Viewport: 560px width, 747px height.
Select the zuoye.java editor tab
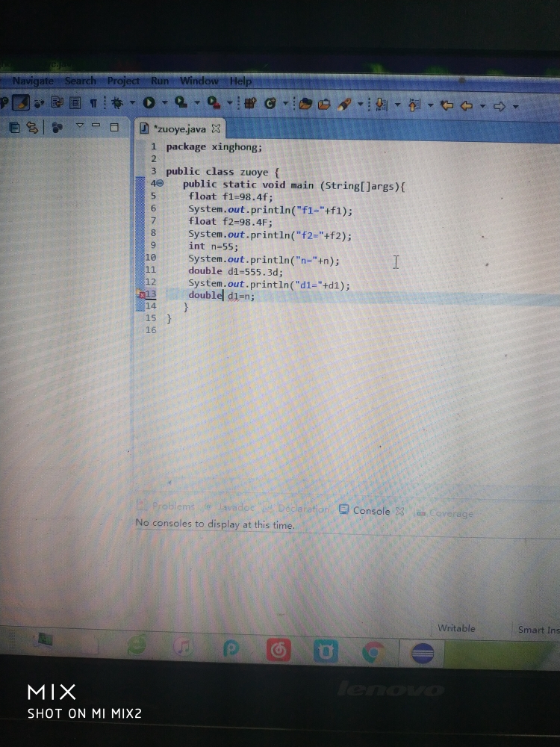179,128
